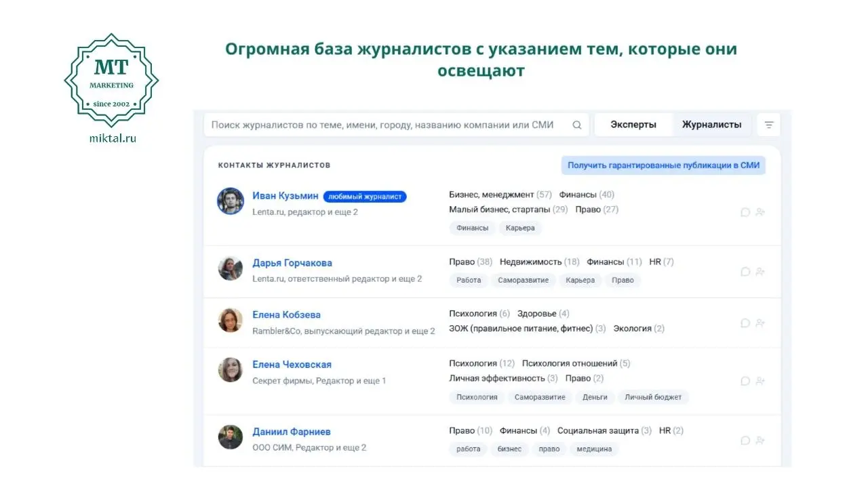Click Елена Чеховская's avatar
Viewport: 868px width, 488px height.
(231, 370)
